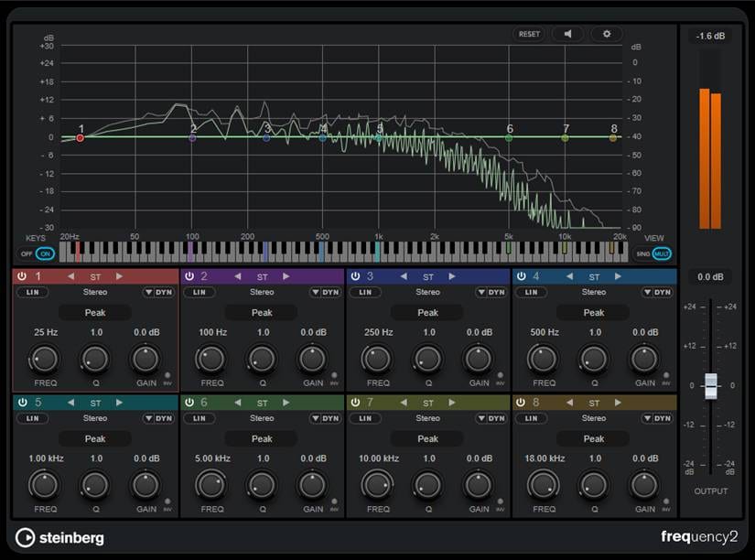Screen dimensions: 755x560
Task: Open band 2 DYN dropdown
Action: coord(325,292)
